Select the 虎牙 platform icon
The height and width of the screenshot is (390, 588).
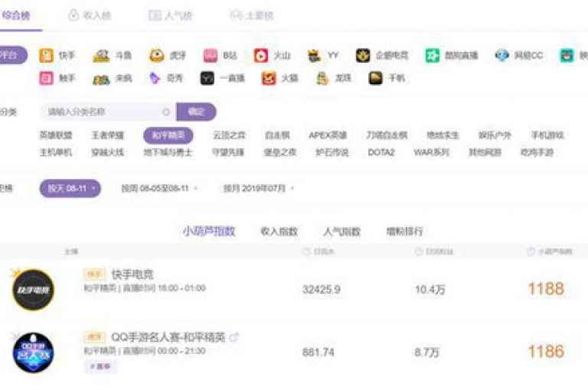tap(156, 56)
